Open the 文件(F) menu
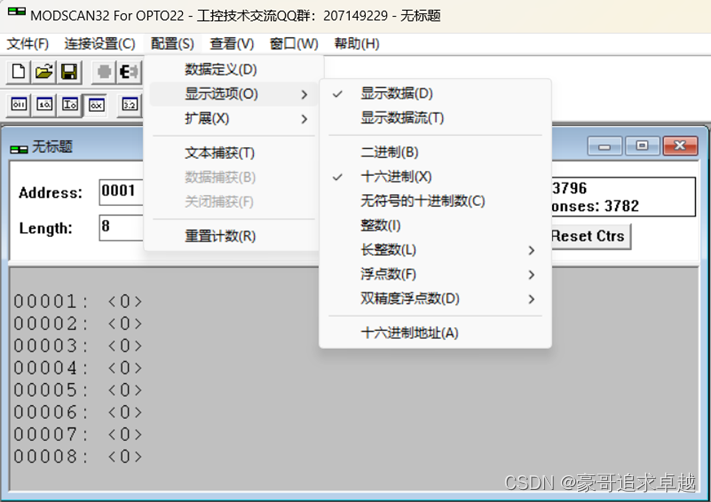Viewport: 711px width, 502px height. coord(28,44)
